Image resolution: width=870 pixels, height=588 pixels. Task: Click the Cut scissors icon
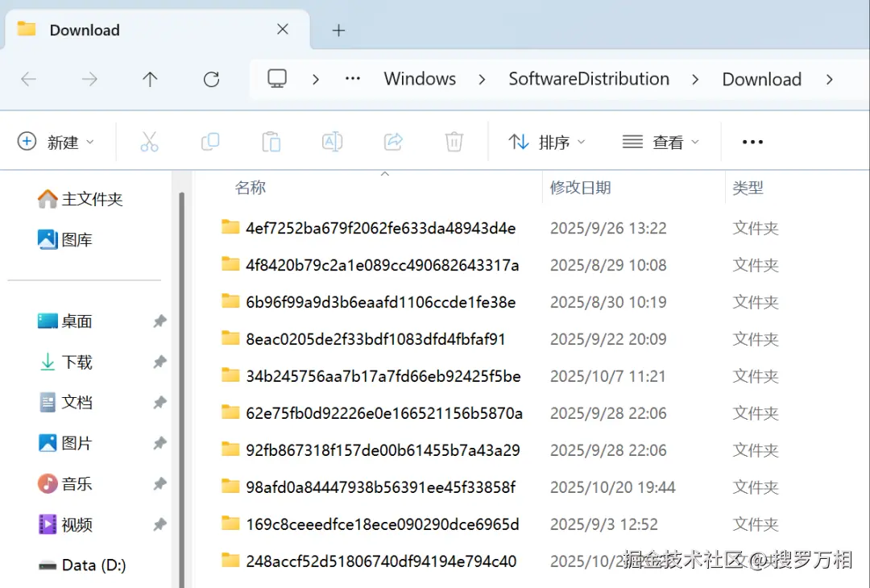click(x=149, y=142)
